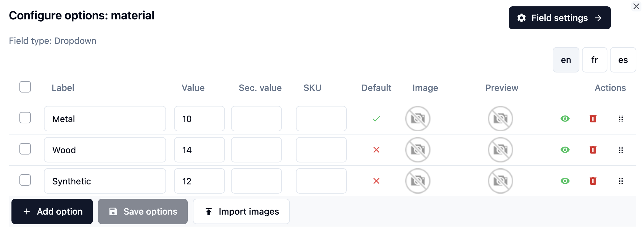Click Import images
644x234 pixels.
(241, 211)
